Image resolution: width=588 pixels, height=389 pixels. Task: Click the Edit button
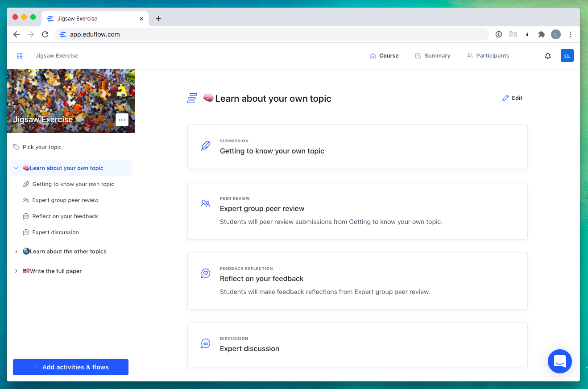point(512,98)
